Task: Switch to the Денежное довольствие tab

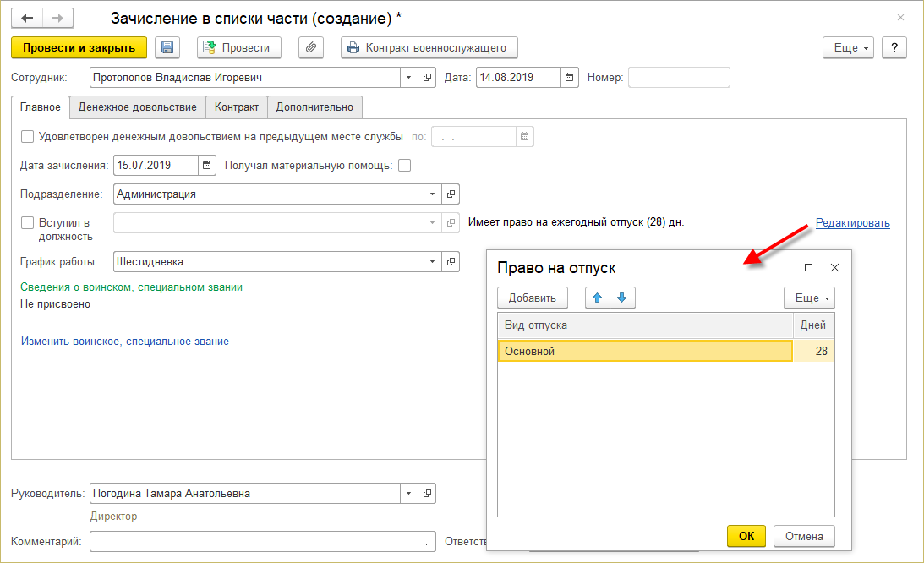Action: pos(137,107)
